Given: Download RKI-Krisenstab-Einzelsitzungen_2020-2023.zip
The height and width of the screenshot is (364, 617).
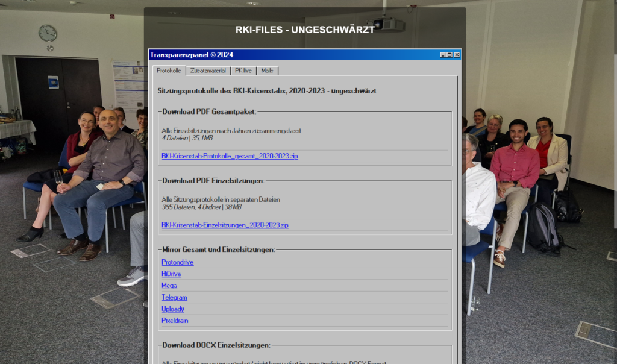Looking at the screenshot, I should [225, 225].
